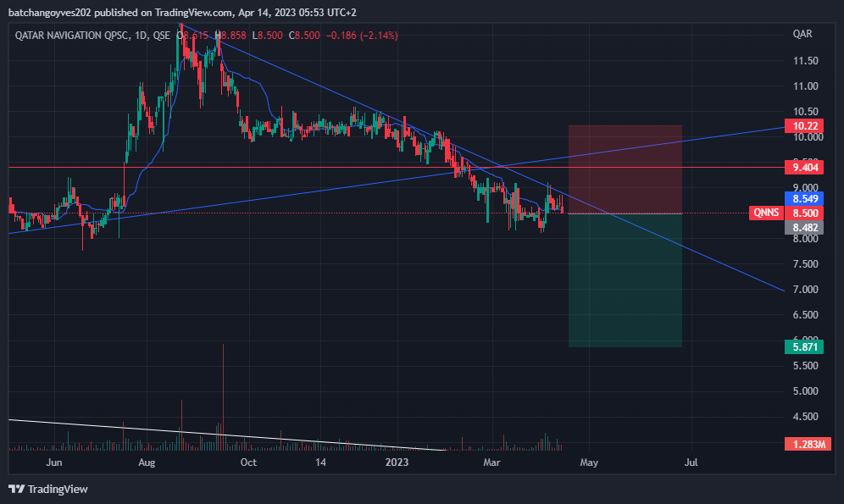Select the red stop-loss zone of short position
The image size is (844, 504).
click(625, 169)
